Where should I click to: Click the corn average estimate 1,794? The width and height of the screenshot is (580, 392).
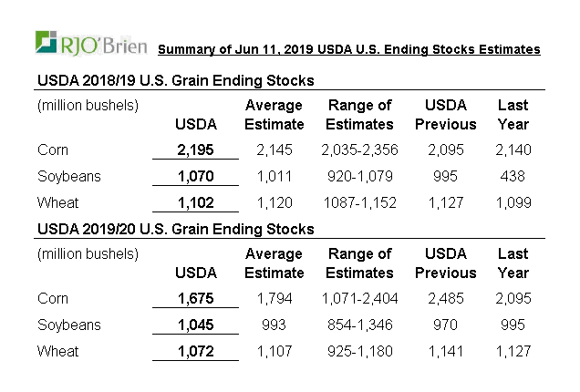pyautogui.click(x=274, y=298)
